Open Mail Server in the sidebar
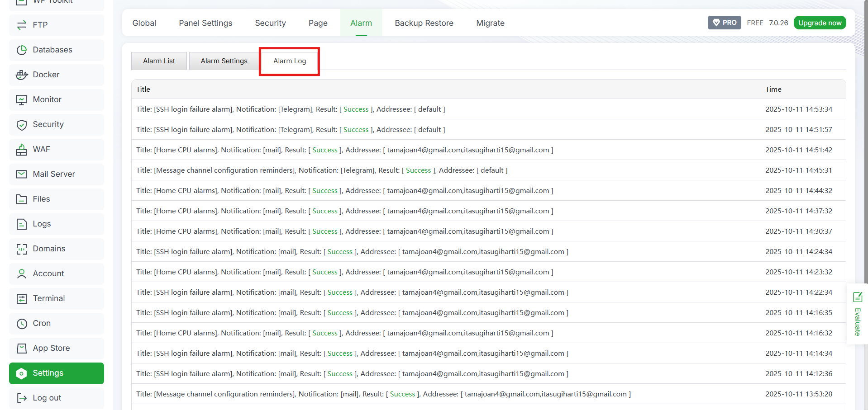This screenshot has height=410, width=868. [x=57, y=174]
